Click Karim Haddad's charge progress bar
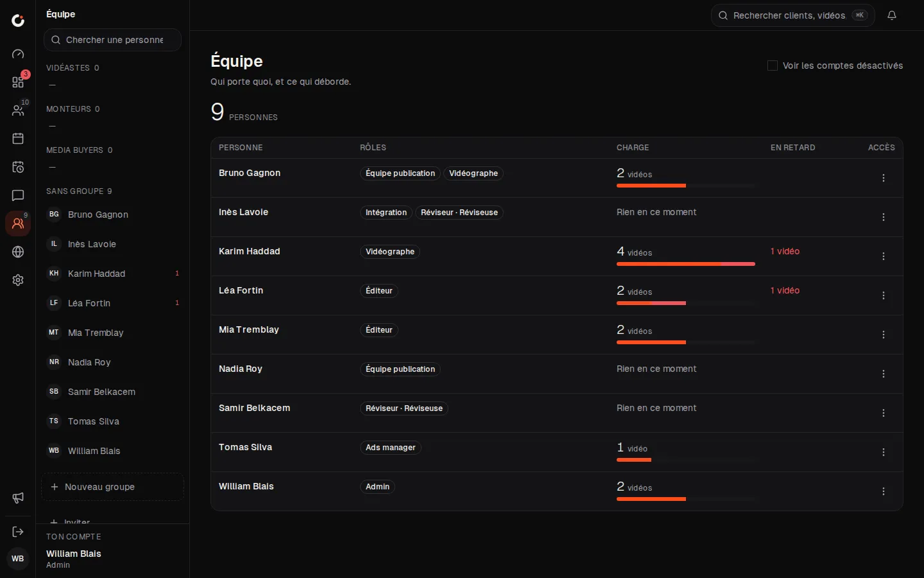 pyautogui.click(x=685, y=264)
